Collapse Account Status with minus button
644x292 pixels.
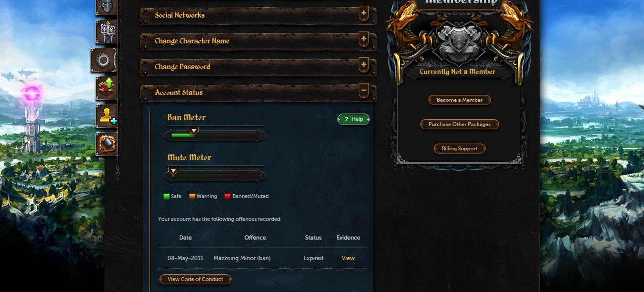coord(364,91)
